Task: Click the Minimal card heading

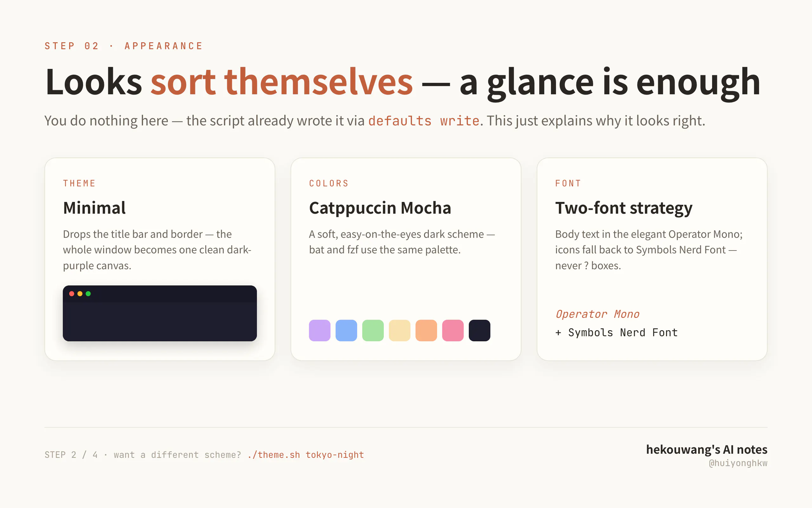Action: pos(94,208)
